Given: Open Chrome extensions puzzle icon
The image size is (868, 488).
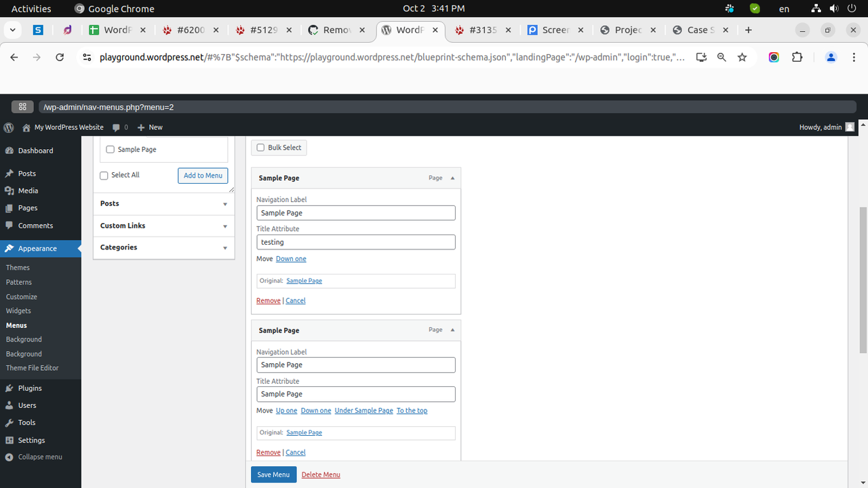Looking at the screenshot, I should [x=797, y=58].
